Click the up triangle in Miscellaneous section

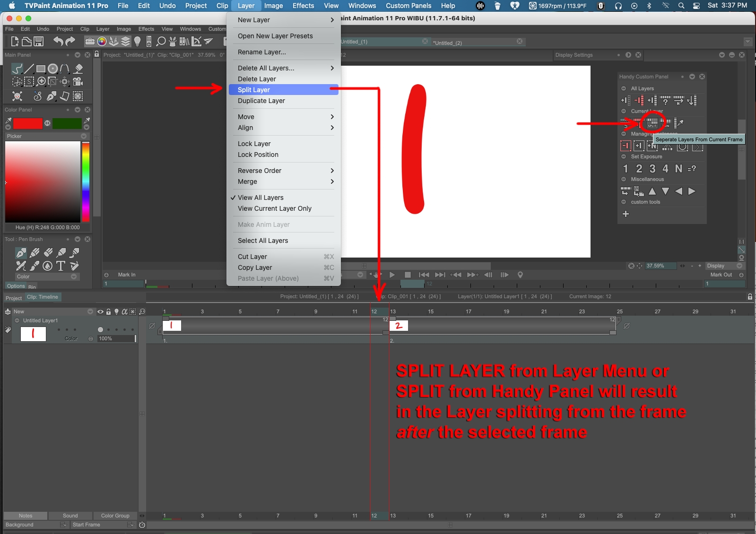tap(652, 191)
